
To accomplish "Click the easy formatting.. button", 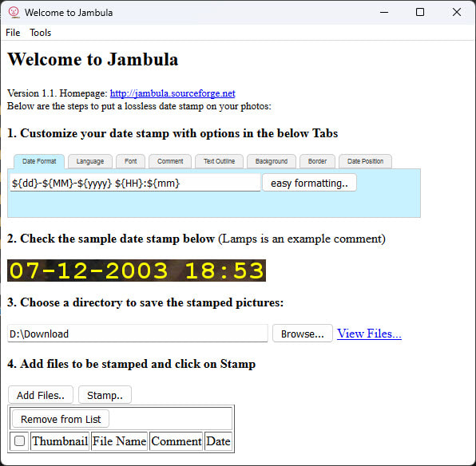I will [309, 183].
